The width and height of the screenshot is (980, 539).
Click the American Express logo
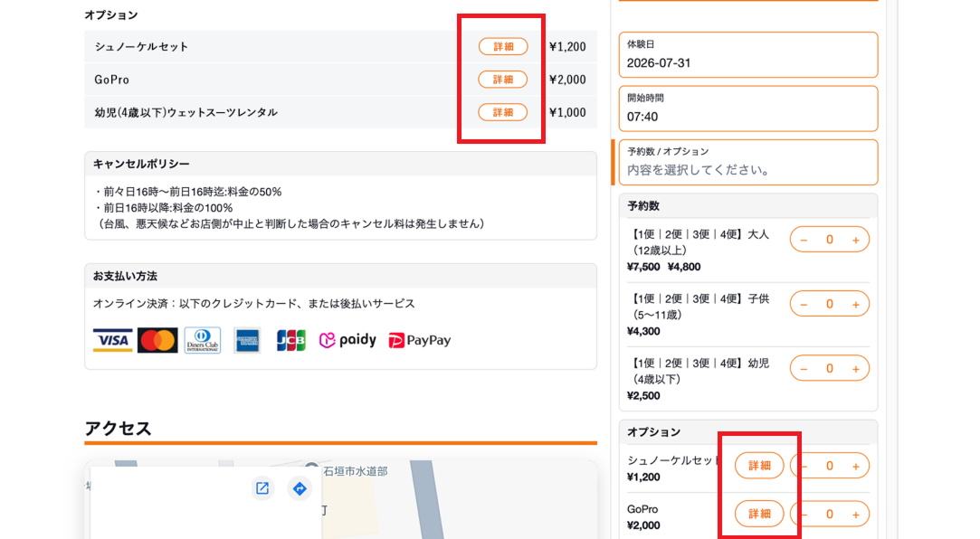pos(248,340)
